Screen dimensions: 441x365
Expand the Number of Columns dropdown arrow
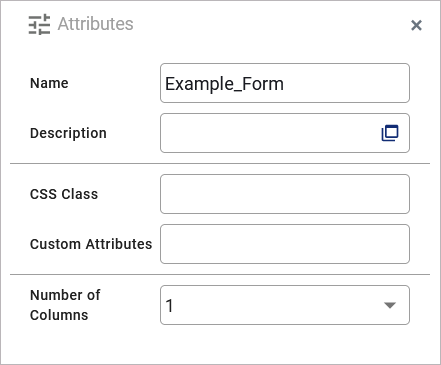coord(390,305)
